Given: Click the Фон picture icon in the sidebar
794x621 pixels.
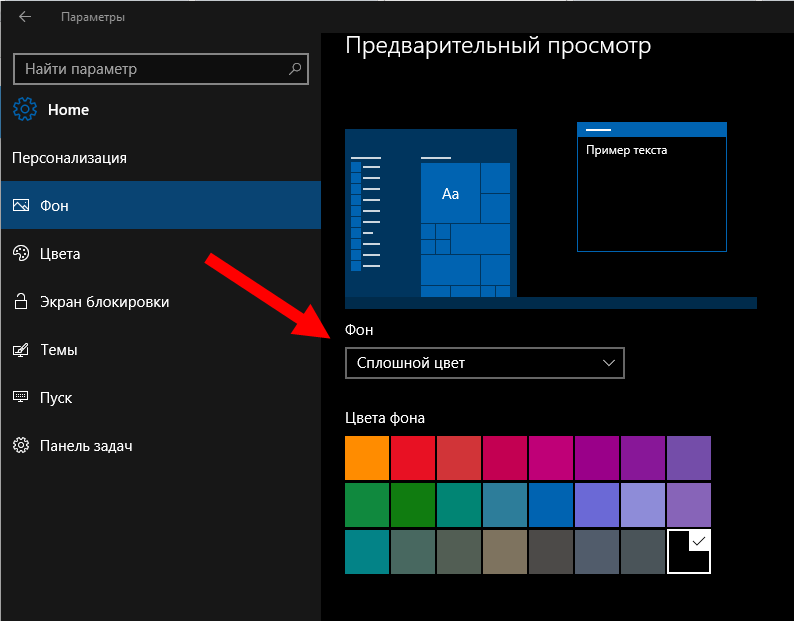Looking at the screenshot, I should (x=21, y=205).
